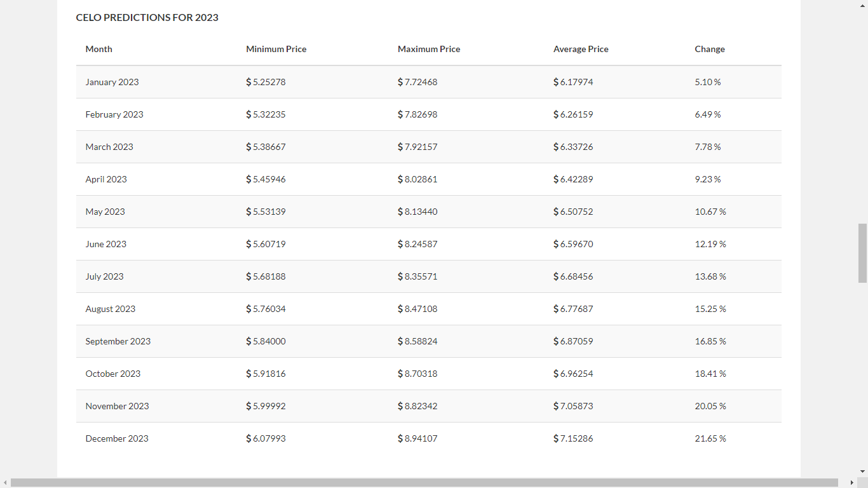This screenshot has width=868, height=488.
Task: Click minimum price $5.32235
Action: point(266,114)
